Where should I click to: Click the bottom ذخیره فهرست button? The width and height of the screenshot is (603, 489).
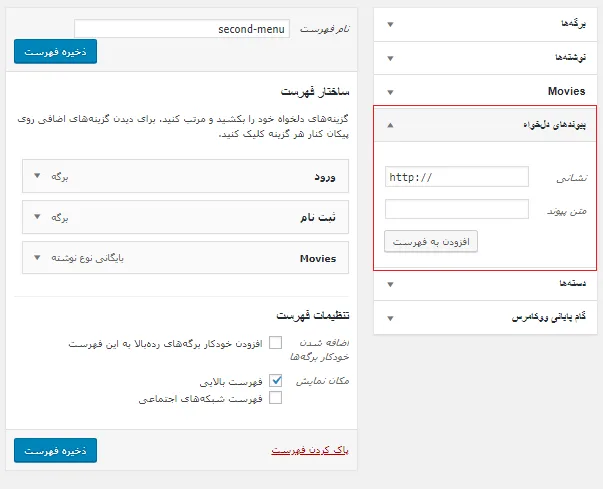tap(55, 450)
